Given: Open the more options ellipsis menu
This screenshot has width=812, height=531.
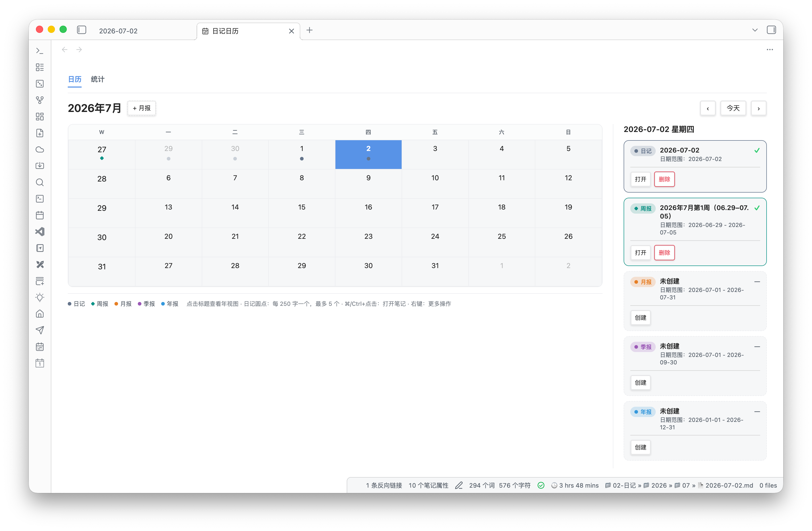Looking at the screenshot, I should (770, 50).
